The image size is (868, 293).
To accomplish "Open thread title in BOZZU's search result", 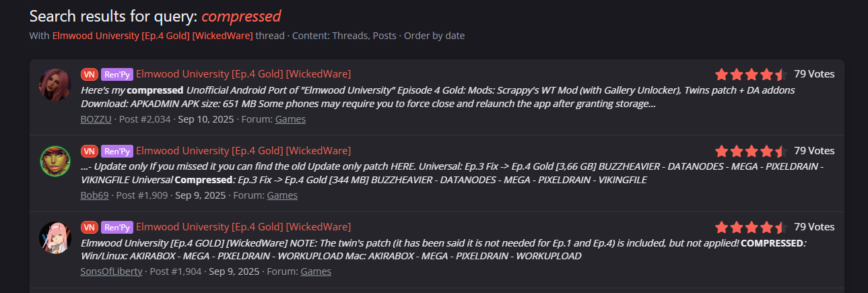I will pyautogui.click(x=243, y=74).
